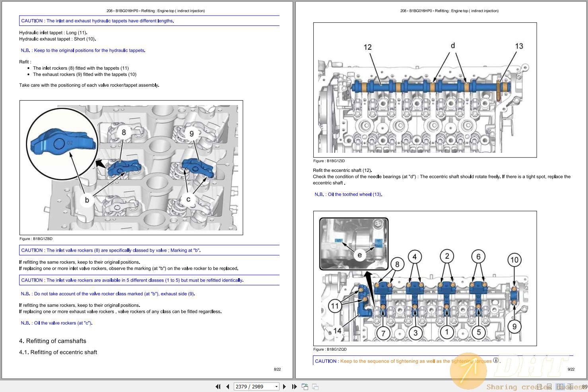Click the grayed next view icon
Screen dimensions: 588x392
click(315, 386)
